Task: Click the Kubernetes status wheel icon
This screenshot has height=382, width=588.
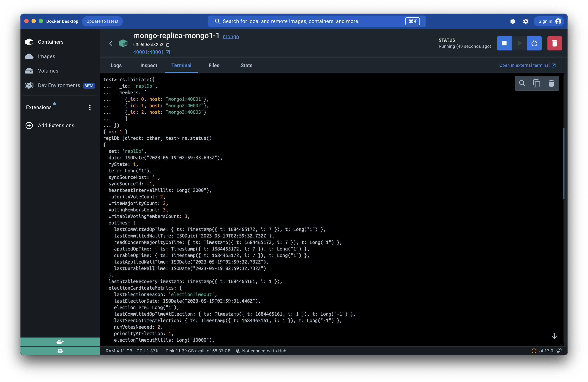Action: (60, 351)
